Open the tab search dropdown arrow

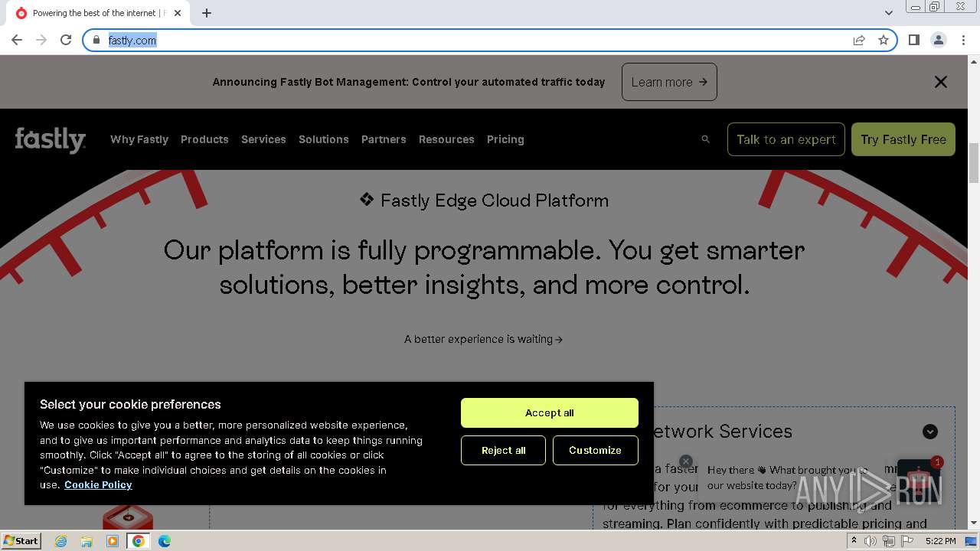coord(889,13)
